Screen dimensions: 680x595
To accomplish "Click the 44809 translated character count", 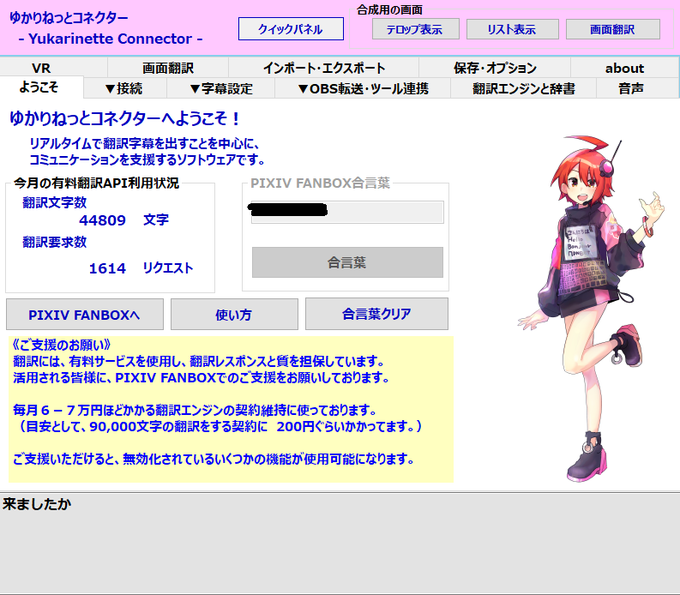I will click(102, 220).
